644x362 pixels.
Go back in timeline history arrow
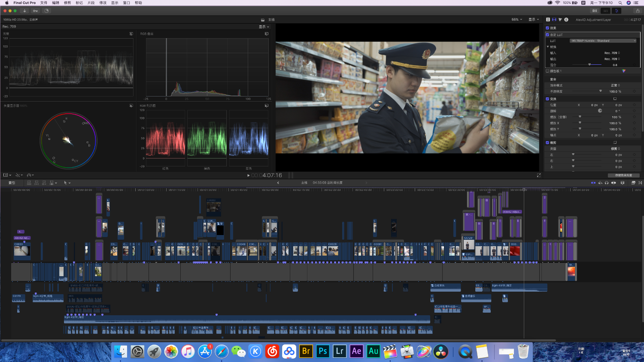point(278,183)
